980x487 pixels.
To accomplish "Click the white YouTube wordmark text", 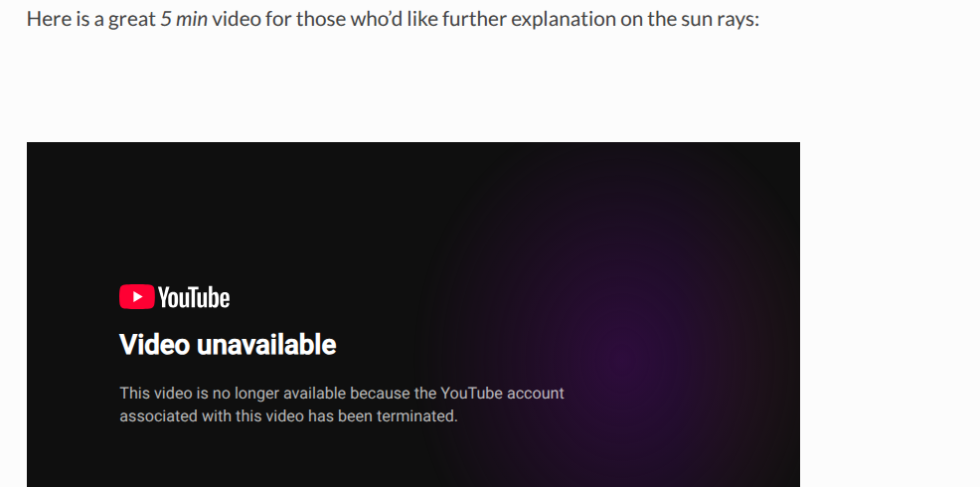I will 194,297.
